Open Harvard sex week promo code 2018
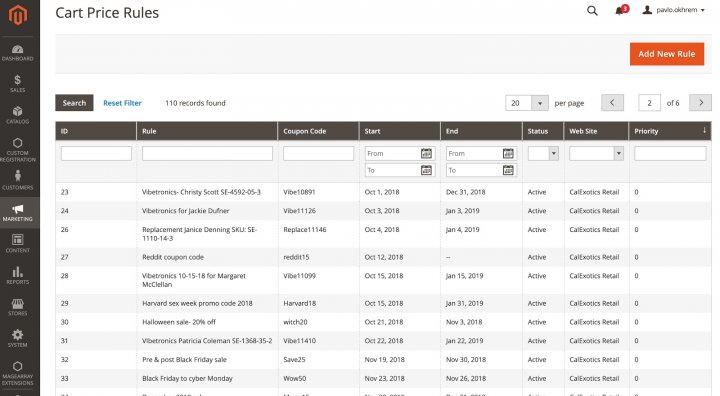 pos(197,304)
